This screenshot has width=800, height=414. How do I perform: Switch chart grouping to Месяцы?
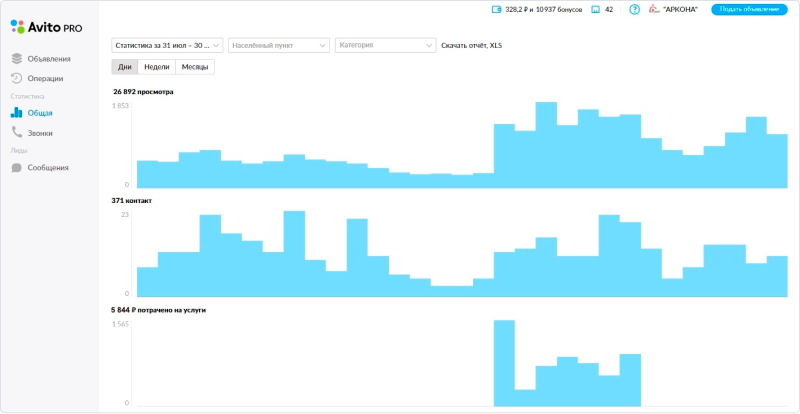(x=194, y=67)
